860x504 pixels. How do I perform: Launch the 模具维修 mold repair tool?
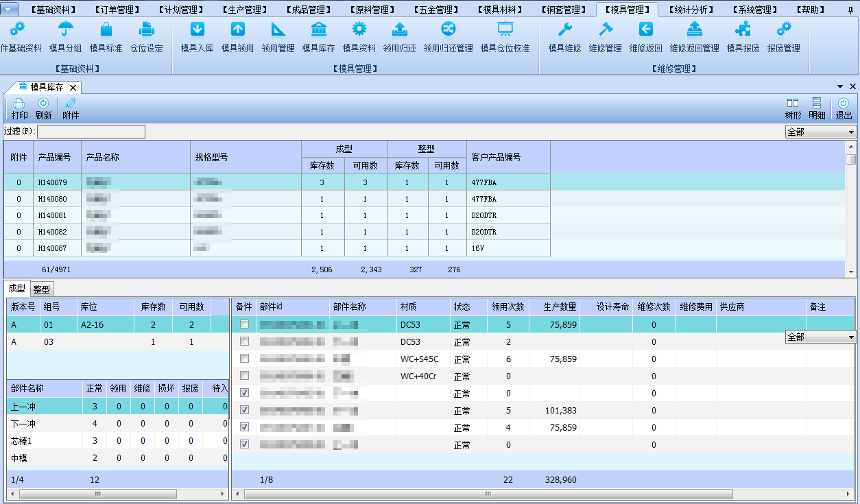pos(564,29)
